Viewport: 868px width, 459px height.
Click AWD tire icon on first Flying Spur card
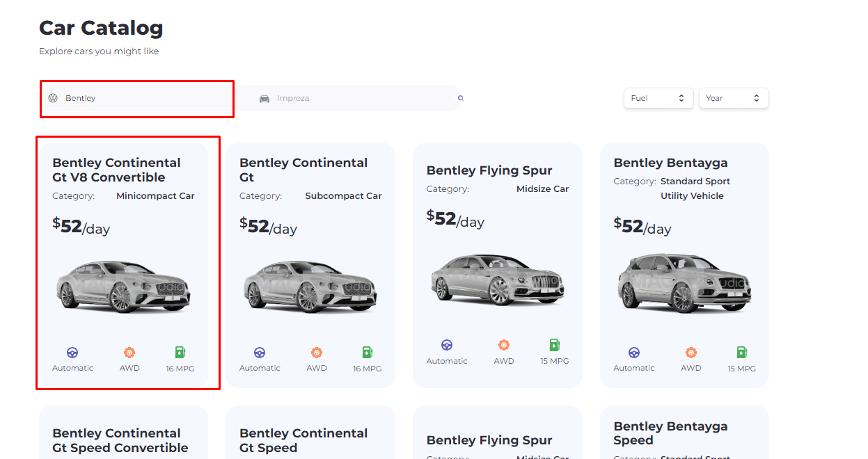(504, 345)
